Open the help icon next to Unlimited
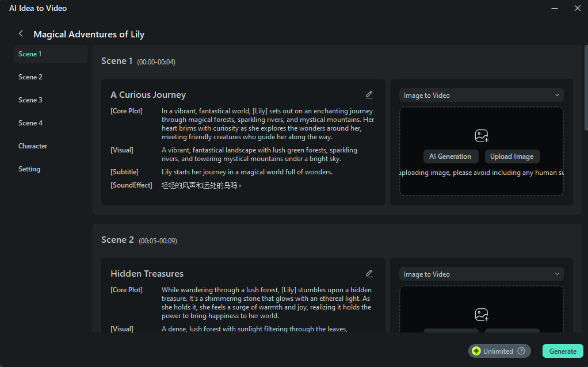Screen dimensions: 588x367 (521, 351)
